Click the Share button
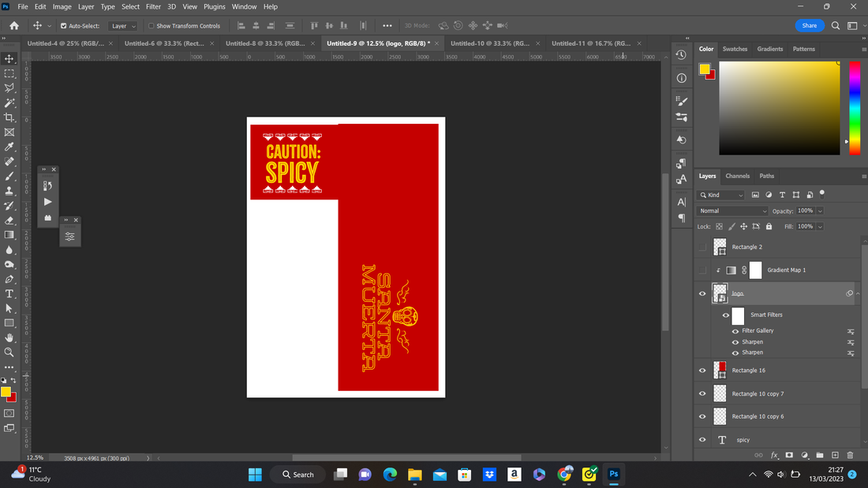 [810, 25]
